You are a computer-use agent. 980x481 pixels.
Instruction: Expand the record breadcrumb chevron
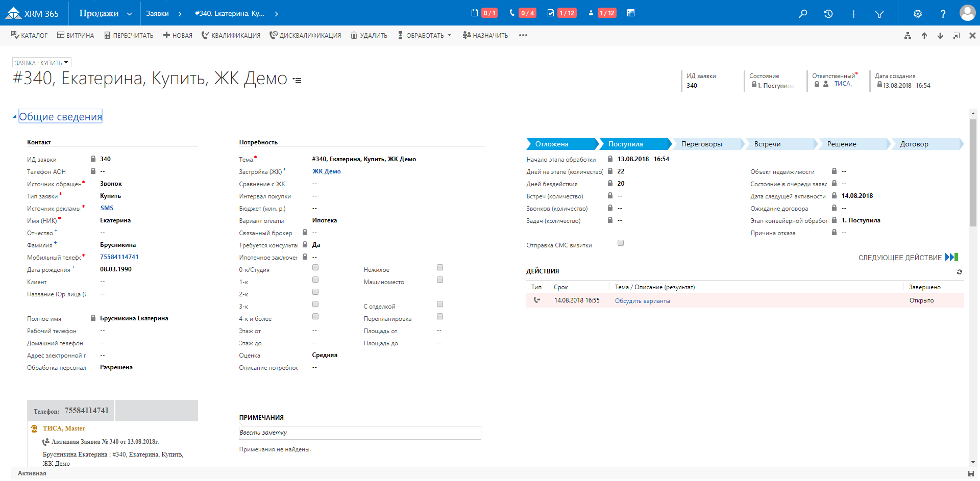point(276,14)
